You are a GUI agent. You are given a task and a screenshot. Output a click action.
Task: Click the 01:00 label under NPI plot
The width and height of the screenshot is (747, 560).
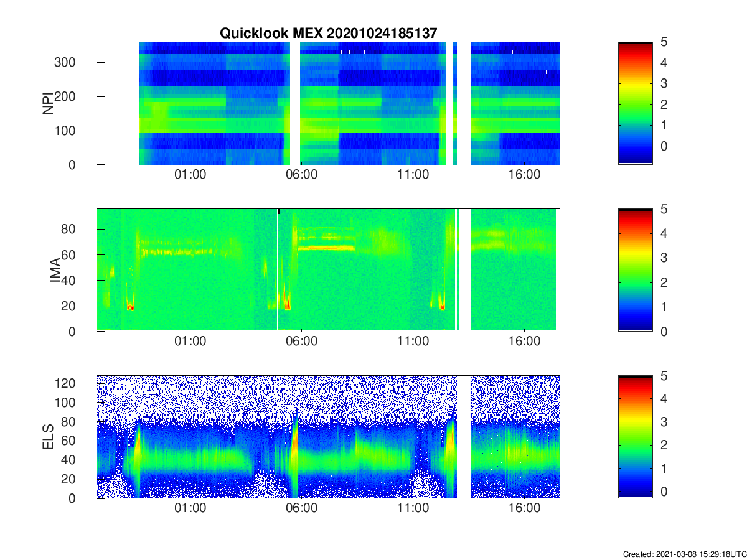[x=190, y=175]
